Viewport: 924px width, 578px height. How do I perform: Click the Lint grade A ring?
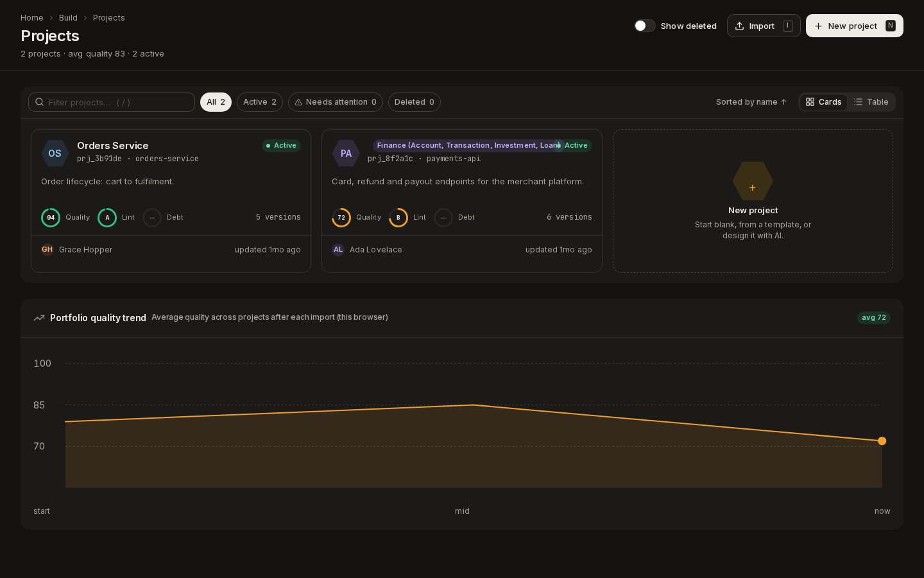[107, 218]
